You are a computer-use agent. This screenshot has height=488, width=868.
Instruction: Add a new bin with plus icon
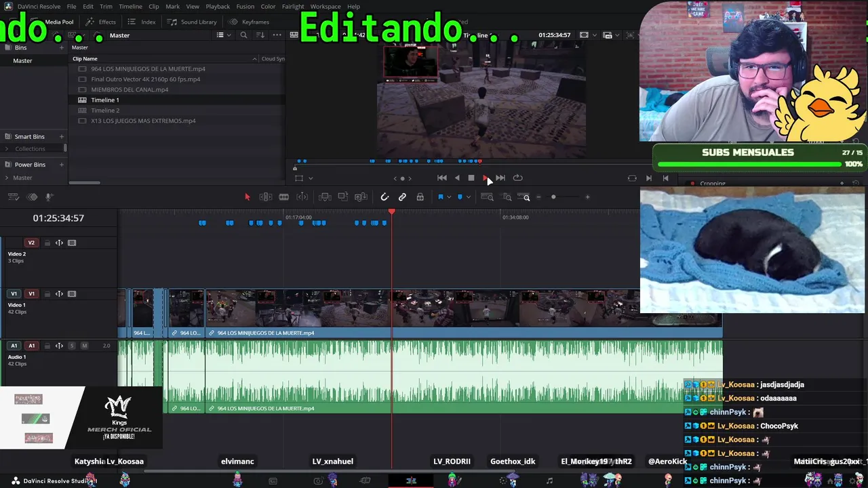(62, 47)
